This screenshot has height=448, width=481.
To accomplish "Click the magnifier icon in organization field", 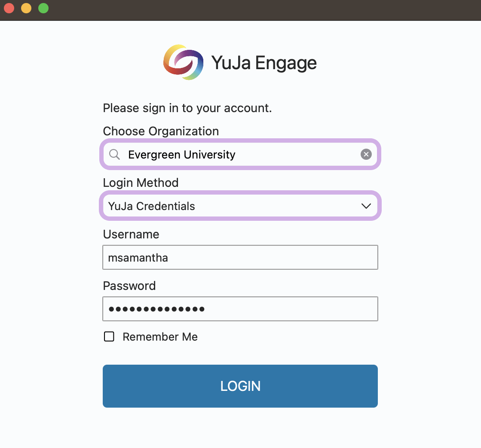I will [114, 155].
